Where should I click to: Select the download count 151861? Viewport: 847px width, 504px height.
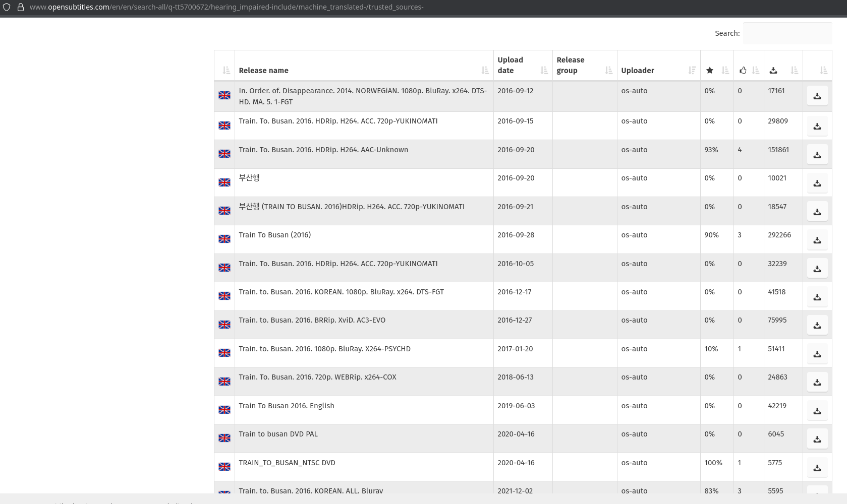coord(779,150)
